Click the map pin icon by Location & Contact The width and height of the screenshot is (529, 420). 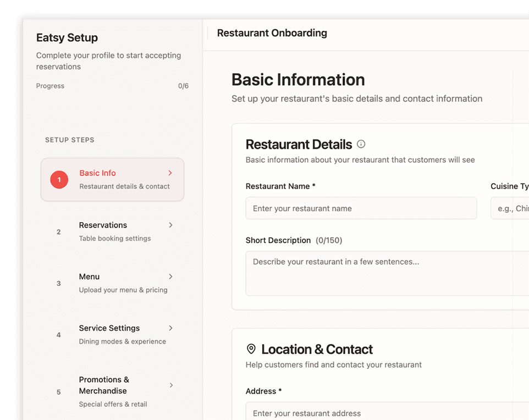[251, 349]
